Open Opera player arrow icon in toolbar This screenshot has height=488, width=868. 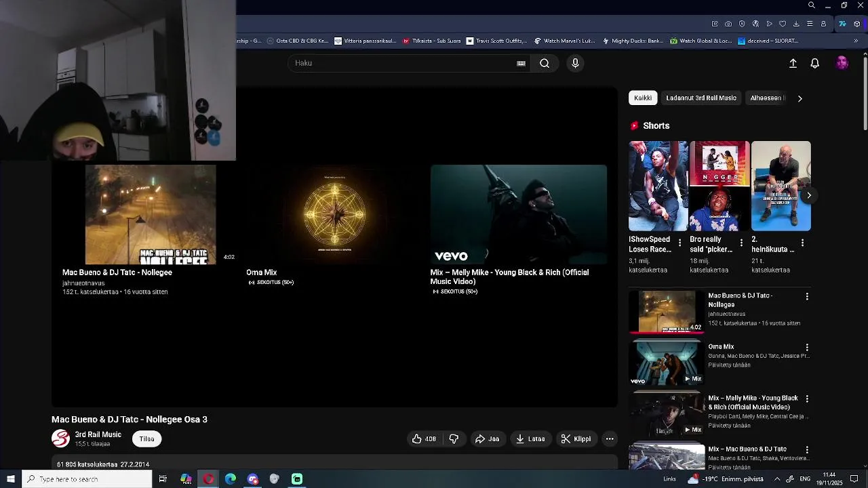click(x=769, y=24)
